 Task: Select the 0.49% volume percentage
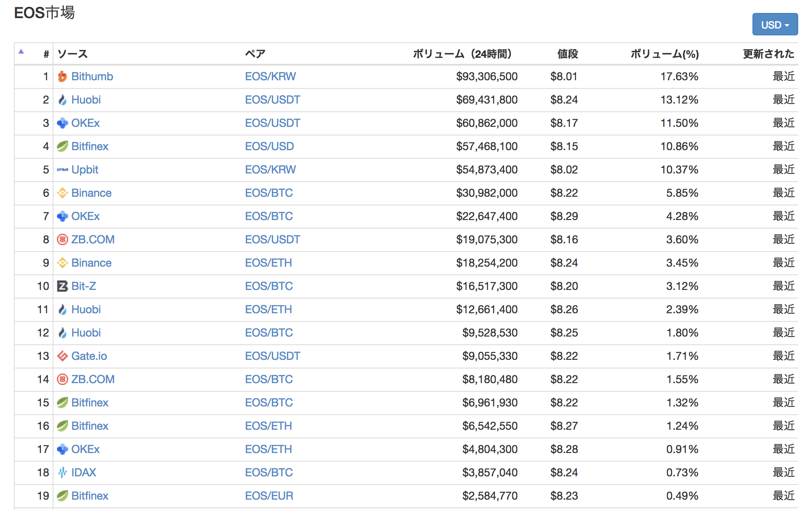pos(682,496)
